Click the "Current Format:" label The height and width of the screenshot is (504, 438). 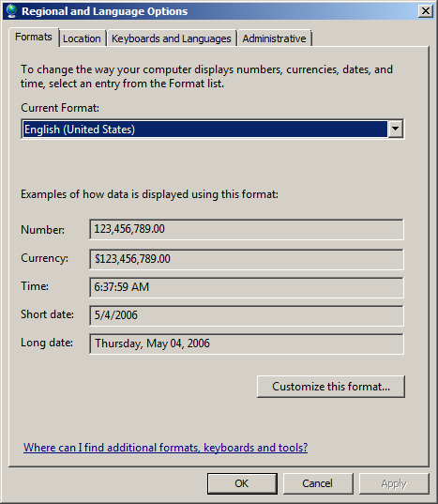point(60,108)
